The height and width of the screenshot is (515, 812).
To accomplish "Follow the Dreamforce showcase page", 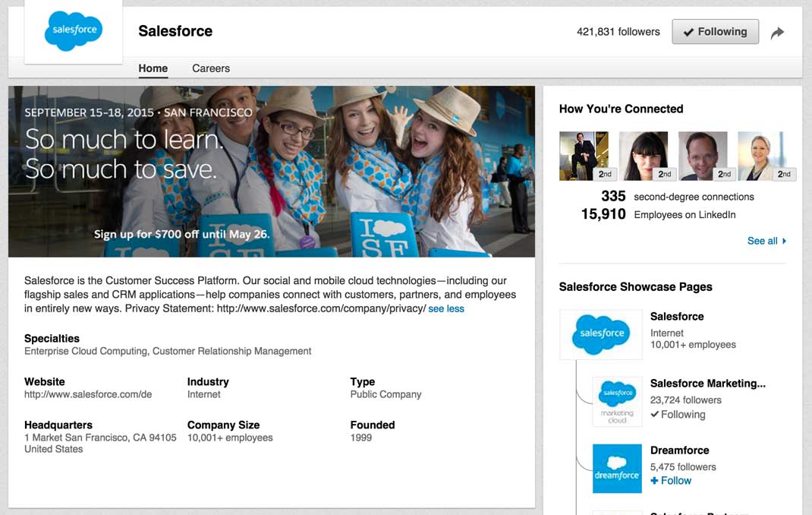I will (x=671, y=481).
